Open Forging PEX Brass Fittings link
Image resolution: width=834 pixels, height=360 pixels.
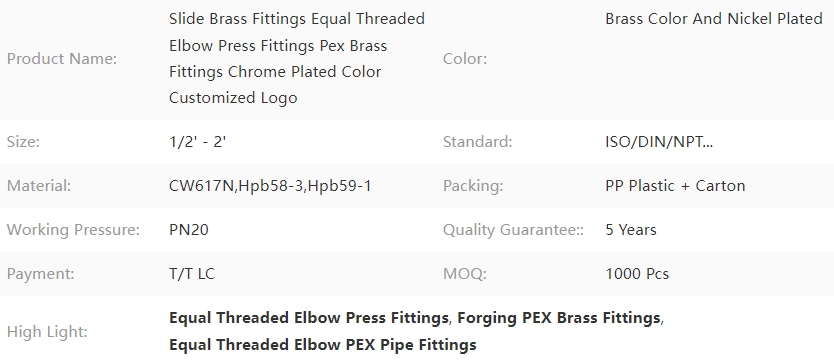[x=559, y=318]
